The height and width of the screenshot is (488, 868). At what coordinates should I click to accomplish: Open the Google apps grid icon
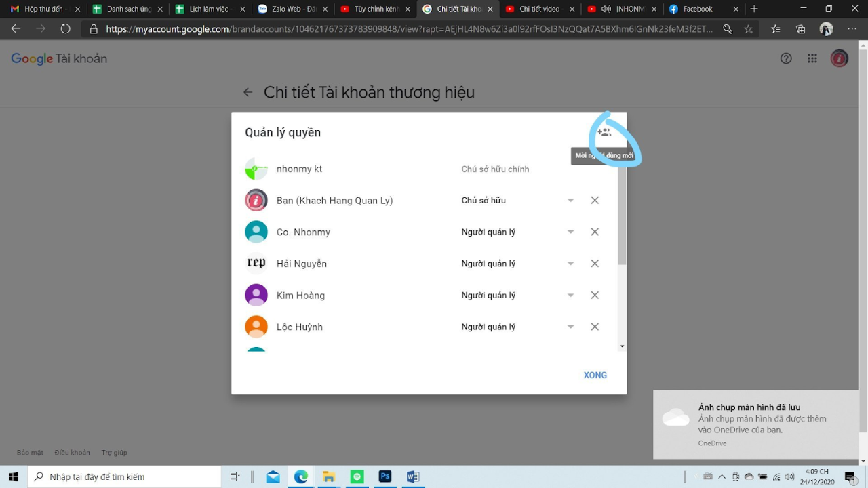click(812, 58)
